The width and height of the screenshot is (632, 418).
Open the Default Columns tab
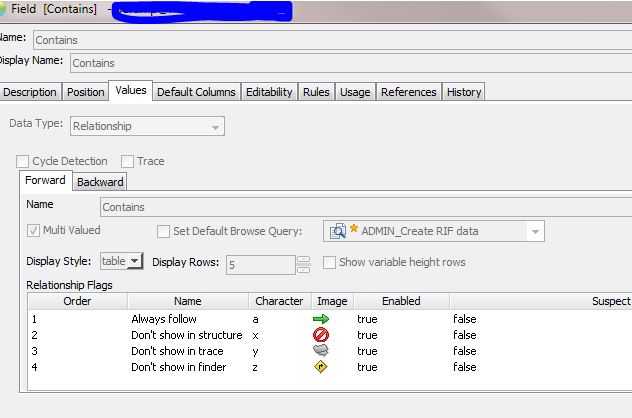coord(196,92)
